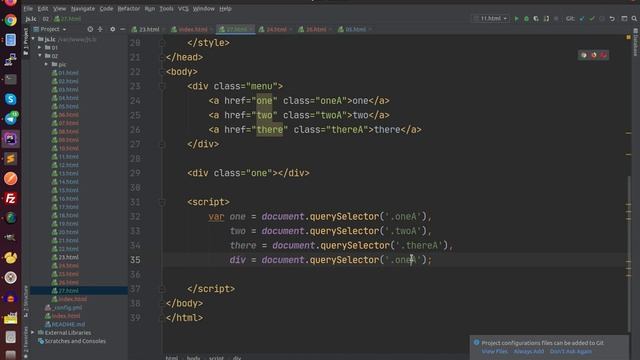Toggle the Favorites tool window side tab
This screenshot has height=360, width=640.
(26, 342)
